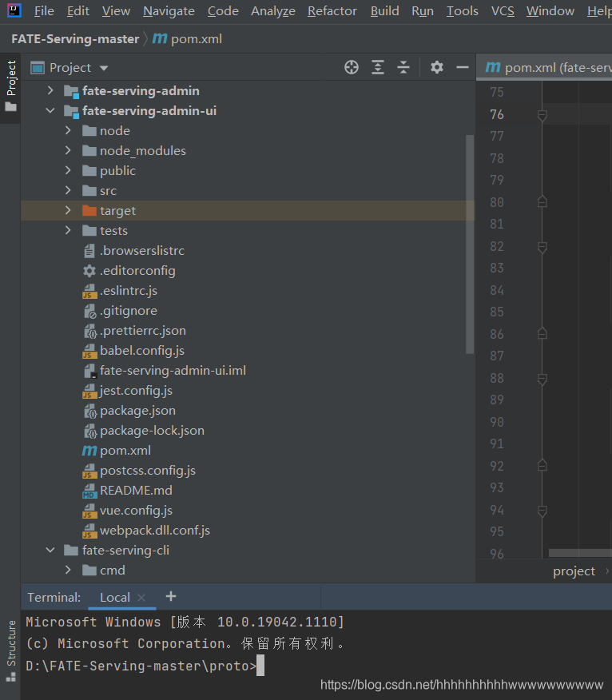Image resolution: width=612 pixels, height=700 pixels.
Task: Hide the Project tool window with minus icon
Action: [x=463, y=67]
